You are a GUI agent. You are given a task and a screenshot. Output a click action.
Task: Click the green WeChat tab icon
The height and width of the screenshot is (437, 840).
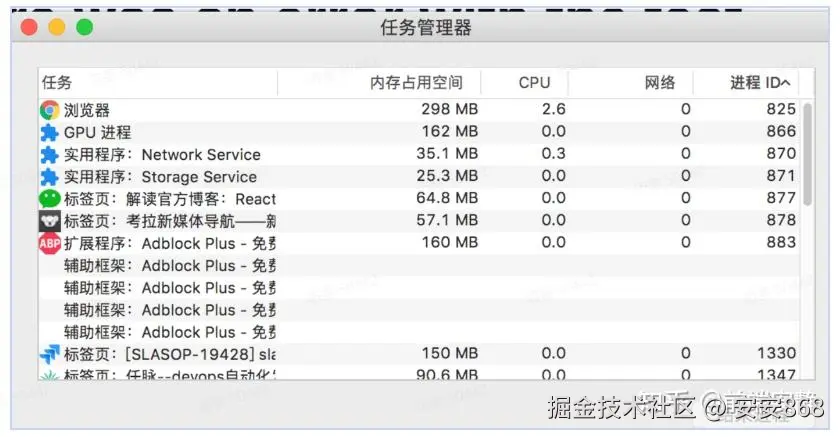(x=49, y=199)
